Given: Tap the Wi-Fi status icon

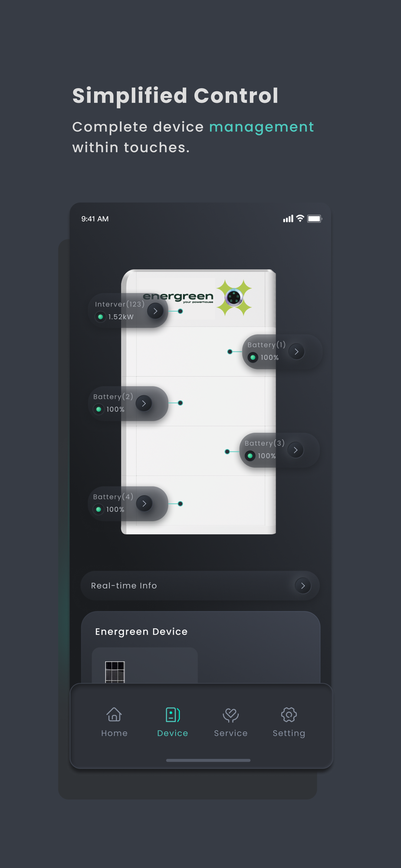Looking at the screenshot, I should point(300,218).
